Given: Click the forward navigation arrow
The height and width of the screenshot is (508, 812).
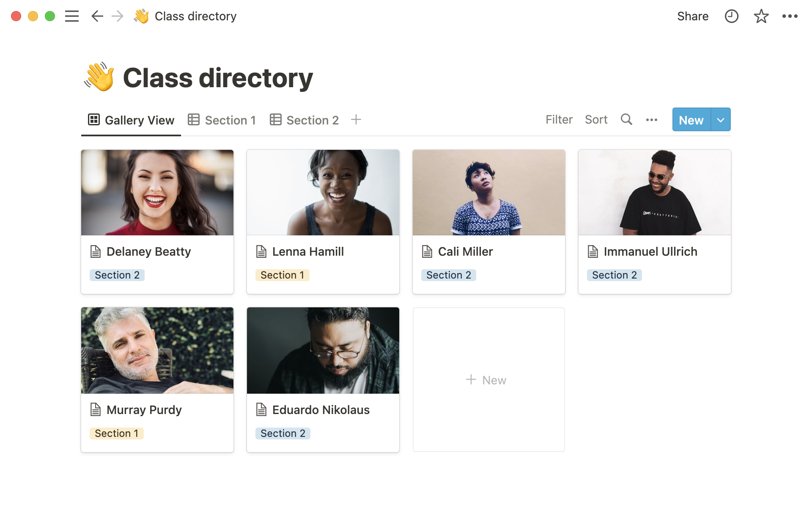Looking at the screenshot, I should coord(118,16).
